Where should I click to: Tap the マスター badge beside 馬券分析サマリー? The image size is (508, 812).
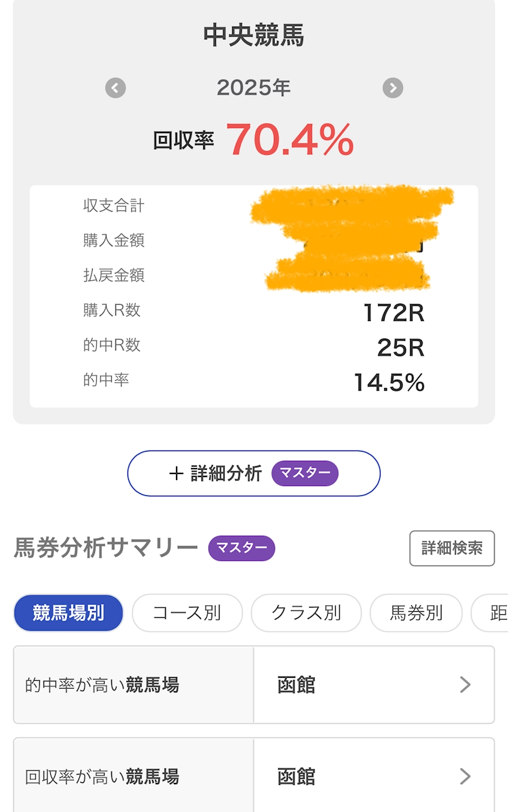click(241, 548)
